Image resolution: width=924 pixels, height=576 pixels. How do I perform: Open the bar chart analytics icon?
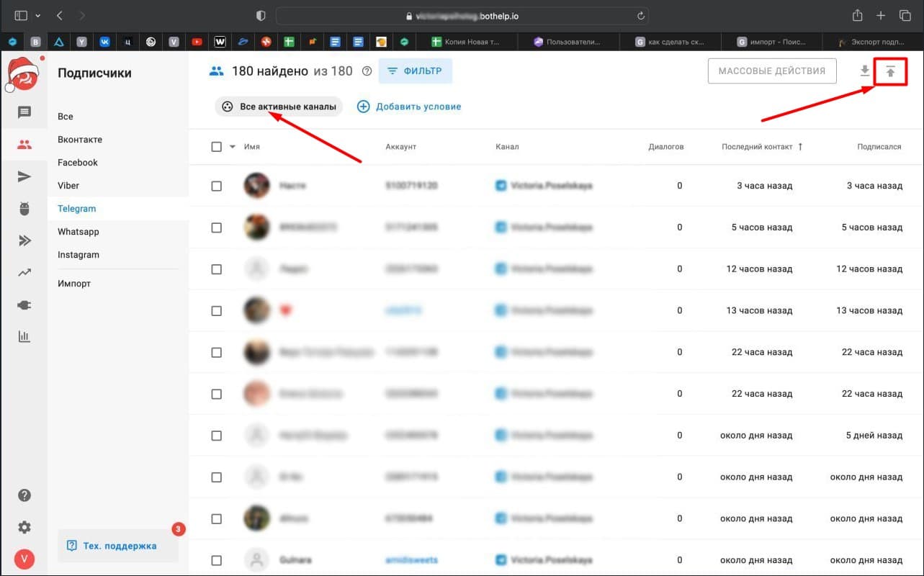click(24, 336)
